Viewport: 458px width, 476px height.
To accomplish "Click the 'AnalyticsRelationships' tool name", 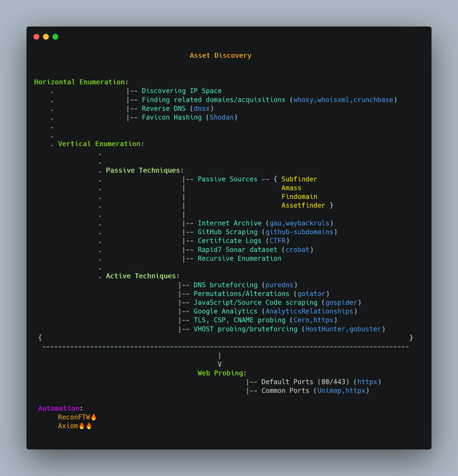I will coord(309,311).
